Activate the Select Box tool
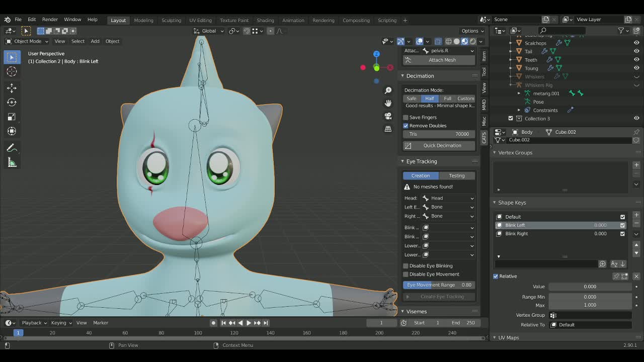The height and width of the screenshot is (362, 644). (12, 57)
